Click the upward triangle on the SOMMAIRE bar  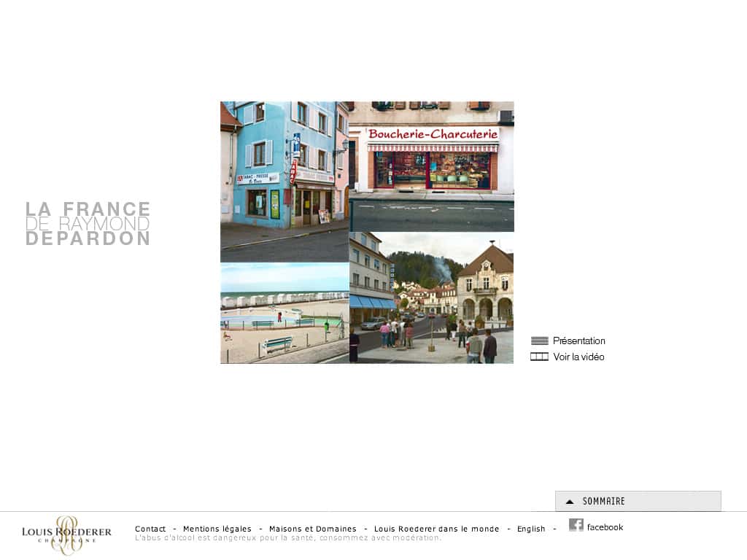pyautogui.click(x=569, y=501)
